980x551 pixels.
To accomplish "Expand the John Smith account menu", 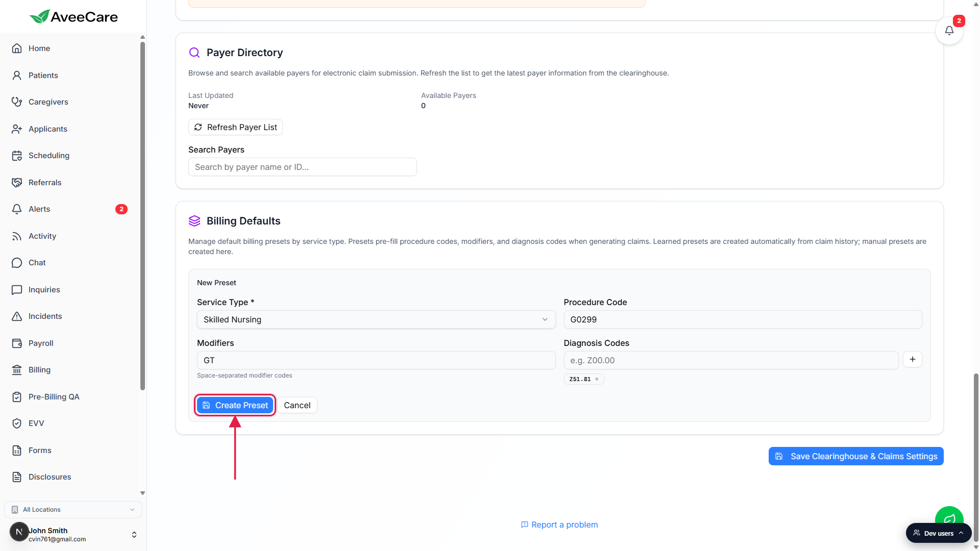I will 134,535.
